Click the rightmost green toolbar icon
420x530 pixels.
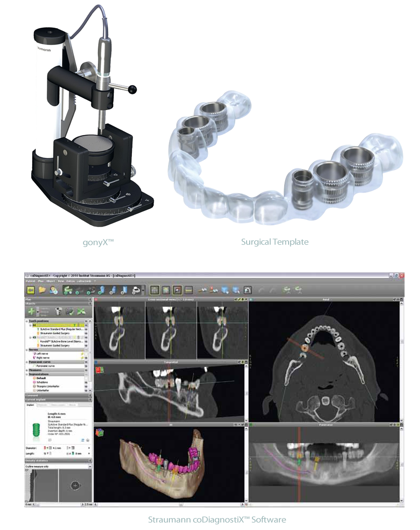[x=299, y=290]
